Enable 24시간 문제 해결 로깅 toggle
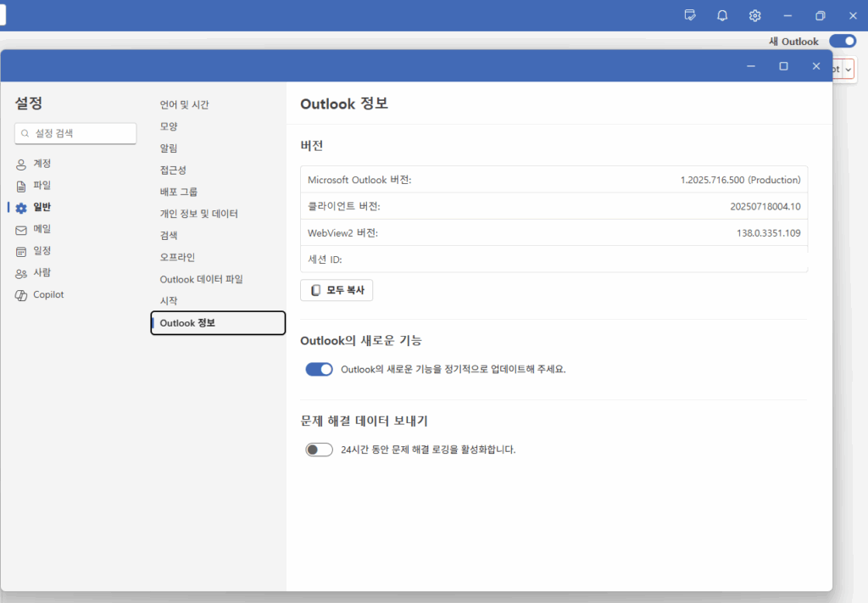Viewport: 868px width, 603px height. click(x=319, y=449)
